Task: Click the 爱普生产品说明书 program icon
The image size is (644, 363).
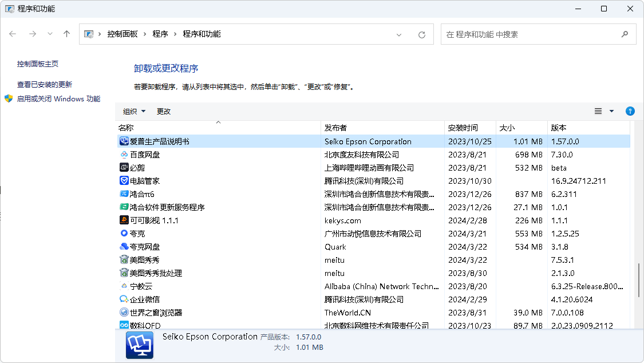Action: tap(124, 141)
